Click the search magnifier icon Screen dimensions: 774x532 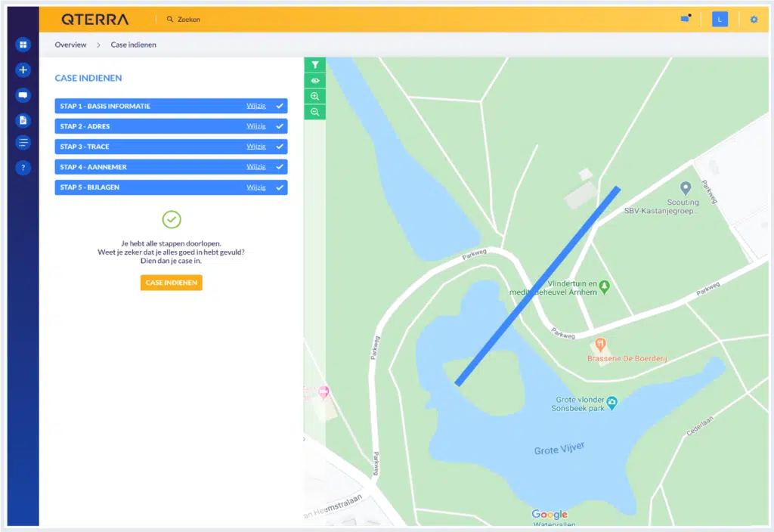170,19
